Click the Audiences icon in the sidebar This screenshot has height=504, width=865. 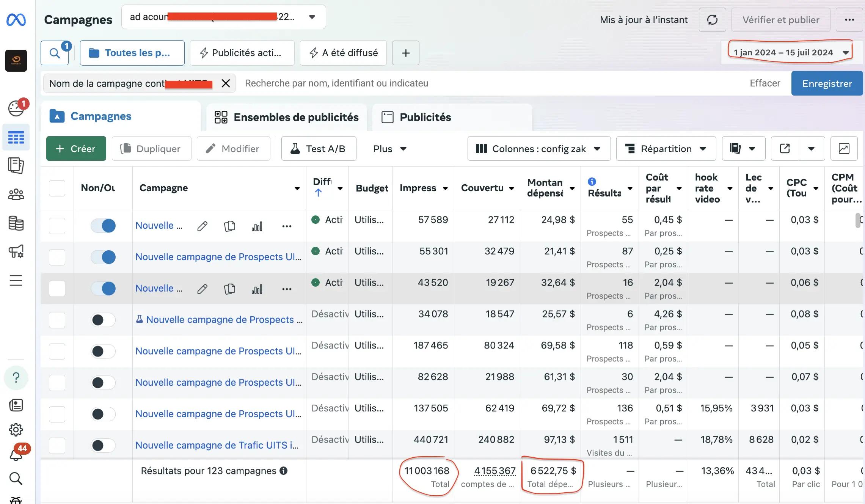16,195
